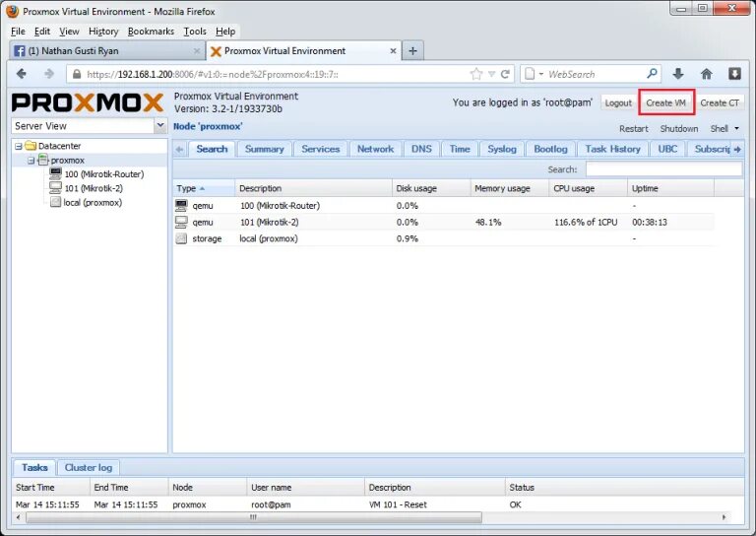Switch to the Bootlog tab

pyautogui.click(x=550, y=149)
